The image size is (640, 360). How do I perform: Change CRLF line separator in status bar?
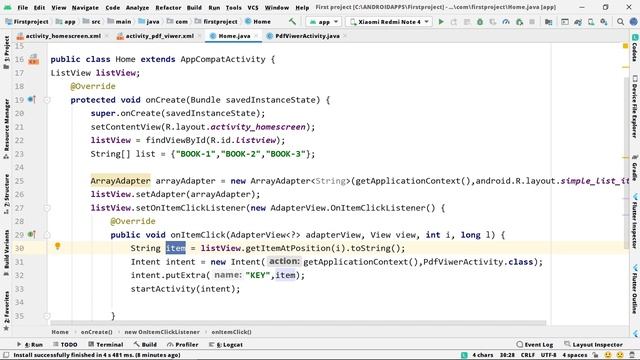[x=527, y=355]
